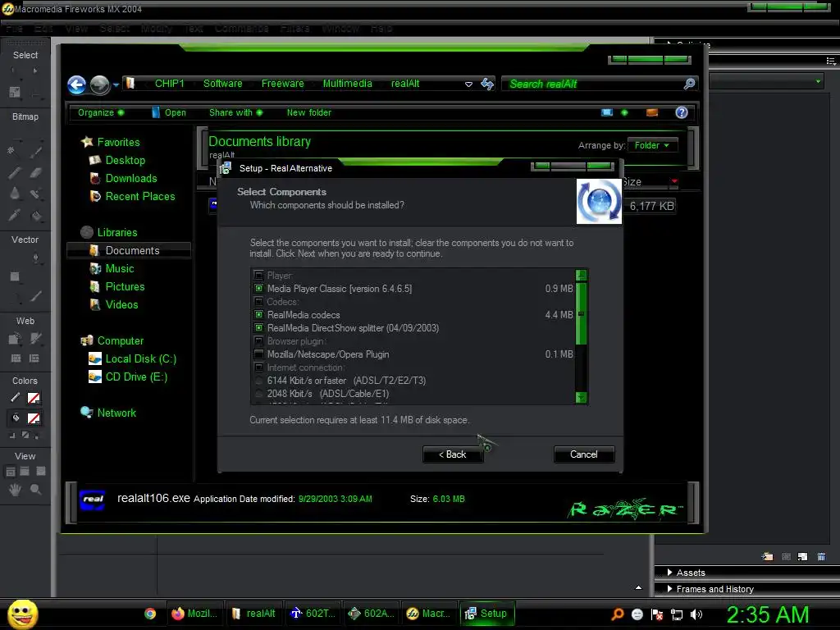
Task: Open the dropdown in Fireworks right panel
Action: coord(818,81)
